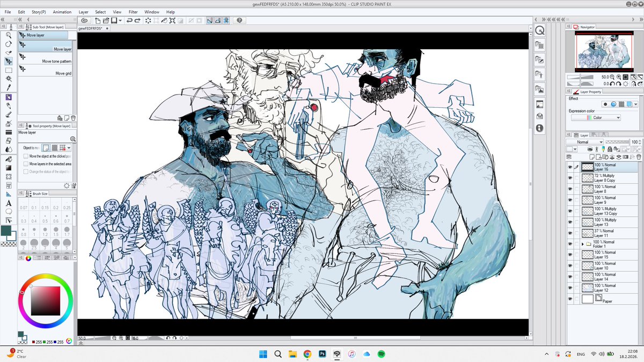Viewport: 644px width, 362px height.
Task: Redo action via command bar
Action: click(138, 20)
